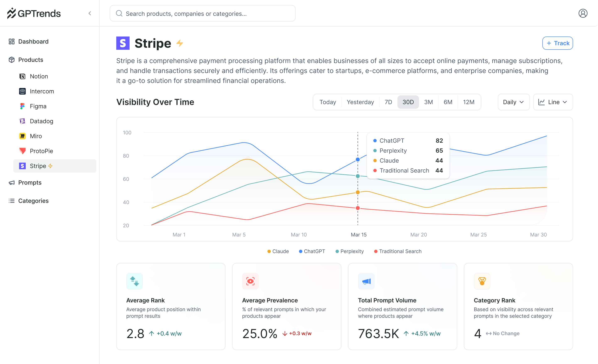Switch the time range to Yesterday
This screenshot has height=364, width=598.
click(360, 102)
